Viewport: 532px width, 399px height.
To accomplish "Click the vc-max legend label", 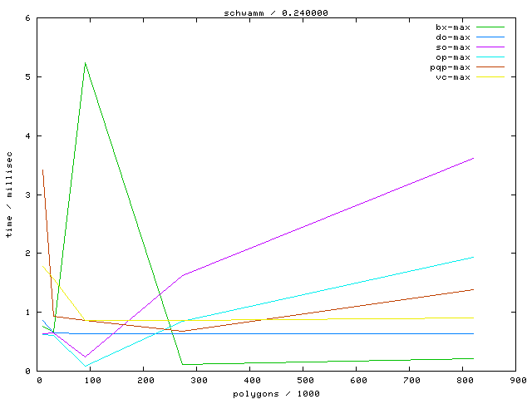I will [453, 77].
